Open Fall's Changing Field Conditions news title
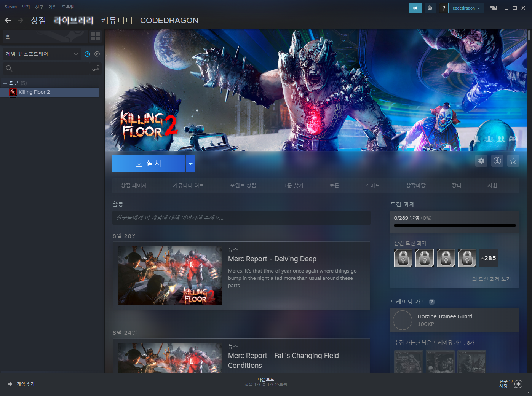The image size is (532, 396). click(x=283, y=361)
